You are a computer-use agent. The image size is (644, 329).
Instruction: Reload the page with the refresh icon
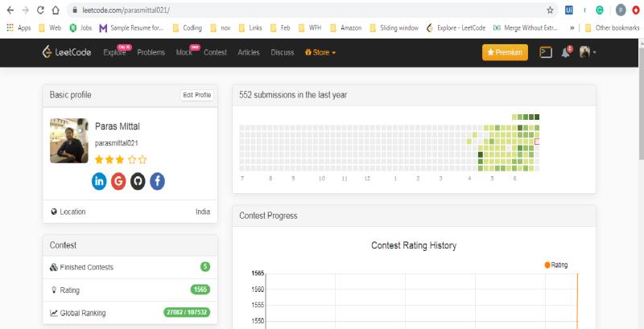pyautogui.click(x=40, y=10)
